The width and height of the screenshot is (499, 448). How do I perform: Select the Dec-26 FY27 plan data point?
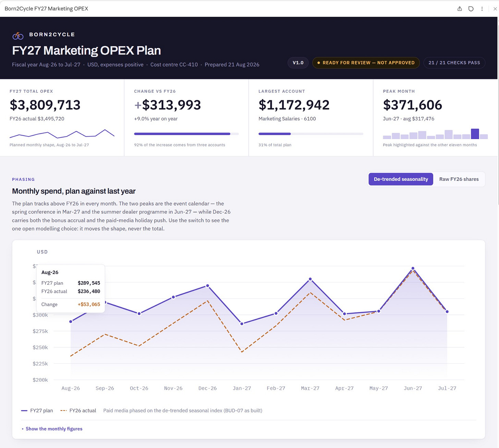click(x=207, y=286)
